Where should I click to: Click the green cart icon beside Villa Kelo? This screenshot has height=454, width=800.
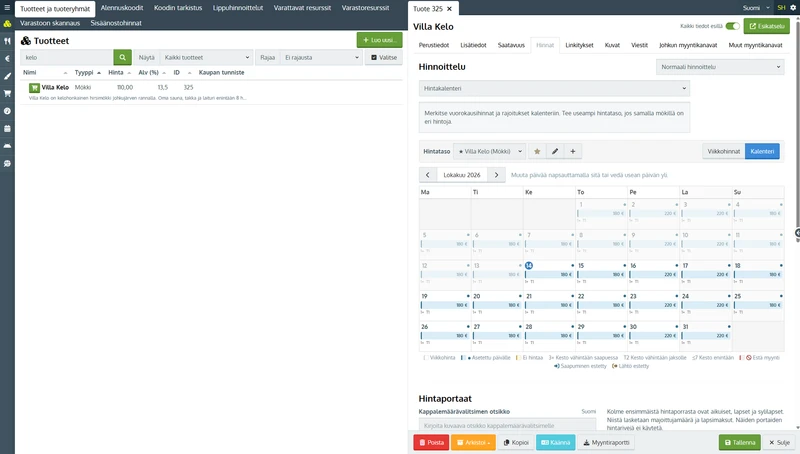click(x=34, y=88)
